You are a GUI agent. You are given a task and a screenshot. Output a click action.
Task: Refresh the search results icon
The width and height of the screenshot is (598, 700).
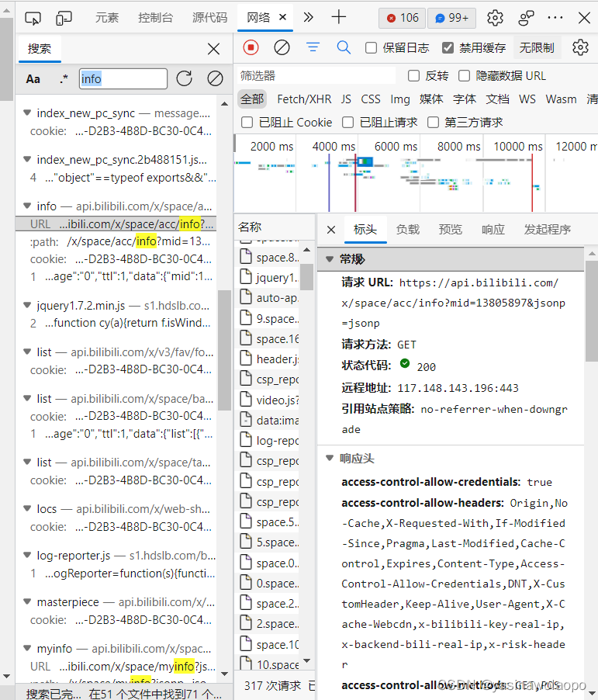185,78
